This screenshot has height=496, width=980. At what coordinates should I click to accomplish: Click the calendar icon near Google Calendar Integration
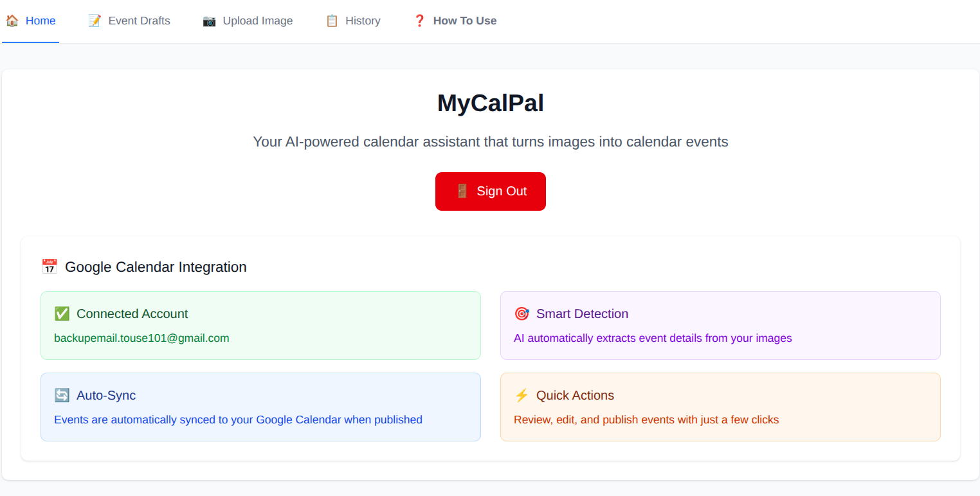click(49, 266)
